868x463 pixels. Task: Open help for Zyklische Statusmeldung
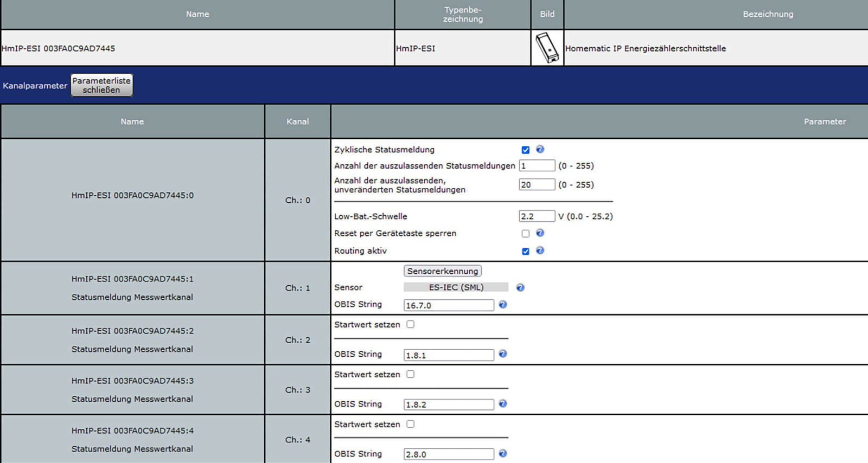click(x=540, y=149)
